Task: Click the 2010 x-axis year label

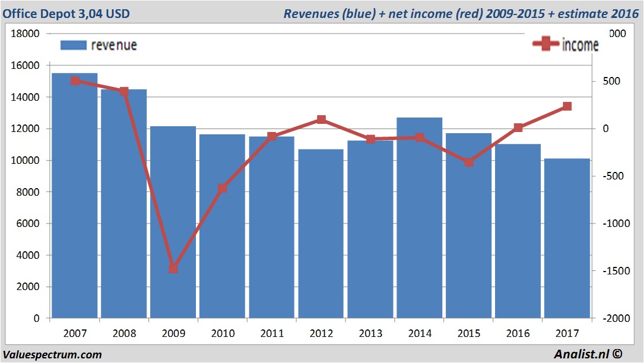Action: (x=223, y=333)
